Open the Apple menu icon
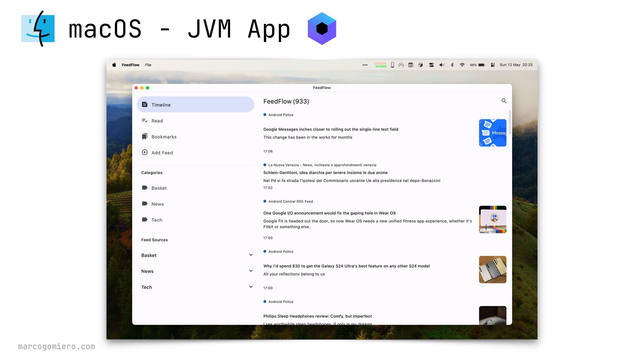Image resolution: width=644 pixels, height=362 pixels. (x=114, y=65)
